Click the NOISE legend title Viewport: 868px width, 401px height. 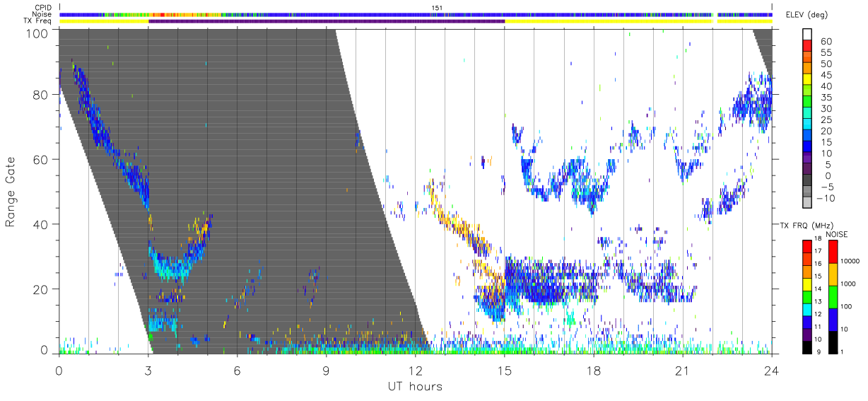click(836, 234)
